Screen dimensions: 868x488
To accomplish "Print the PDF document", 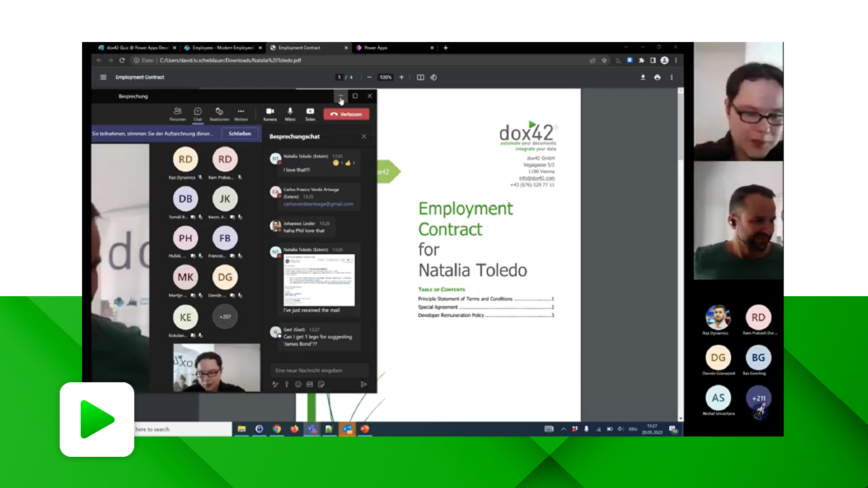I will (x=657, y=77).
